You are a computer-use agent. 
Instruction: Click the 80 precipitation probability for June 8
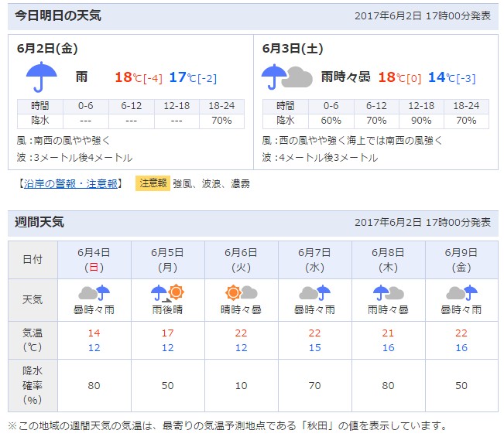click(x=389, y=385)
